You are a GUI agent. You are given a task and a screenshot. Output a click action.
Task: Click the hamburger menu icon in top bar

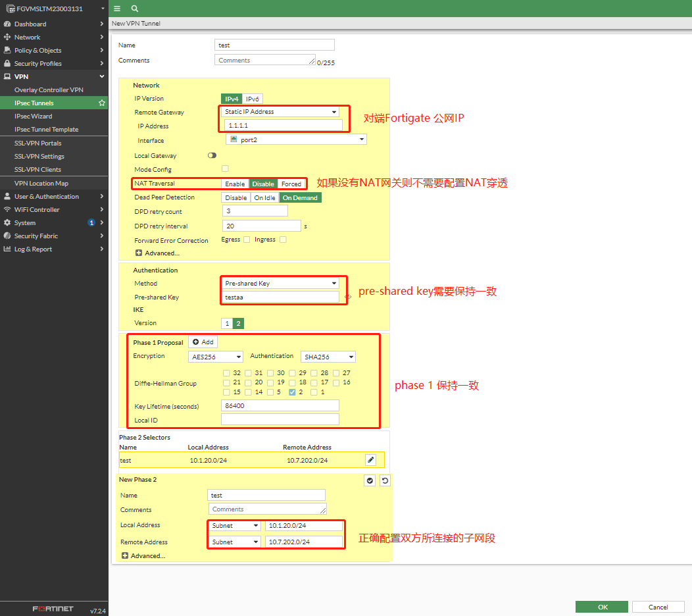click(117, 9)
